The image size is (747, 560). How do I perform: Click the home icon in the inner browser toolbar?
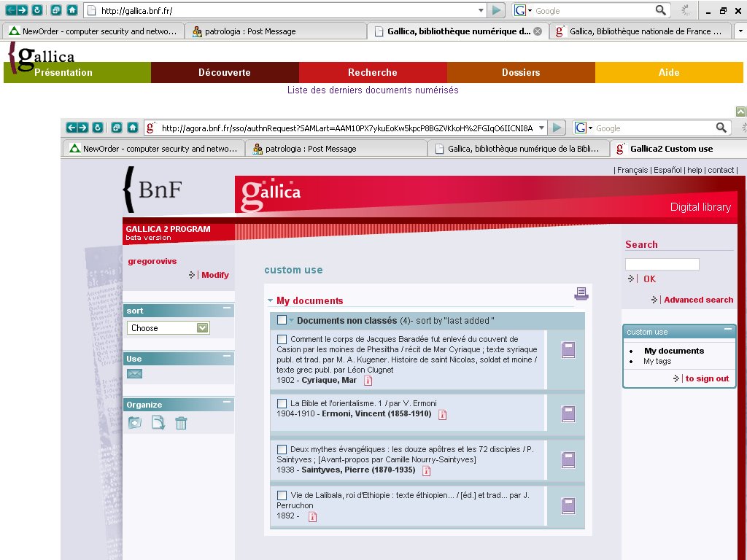133,127
